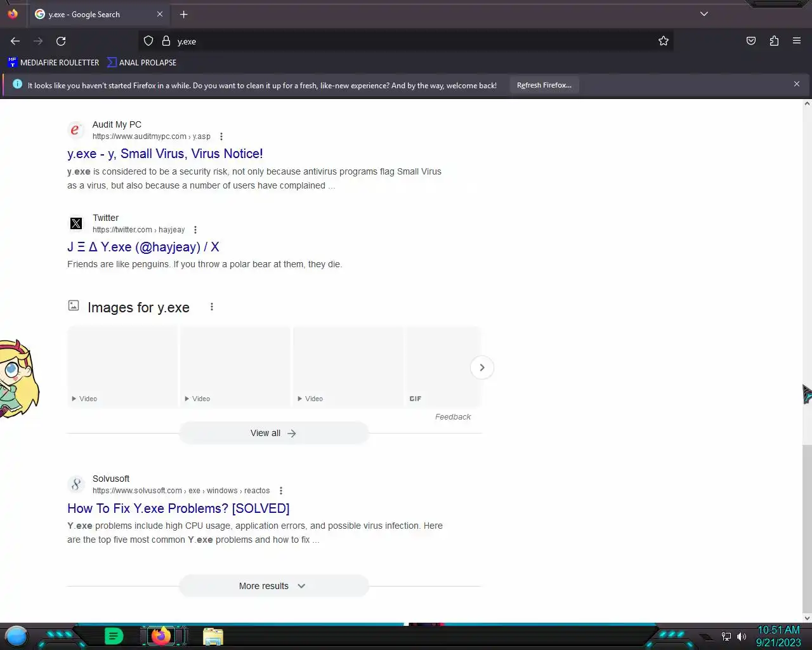Open the Extensions puzzle icon
Viewport: 812px width, 650px height.
[774, 41]
